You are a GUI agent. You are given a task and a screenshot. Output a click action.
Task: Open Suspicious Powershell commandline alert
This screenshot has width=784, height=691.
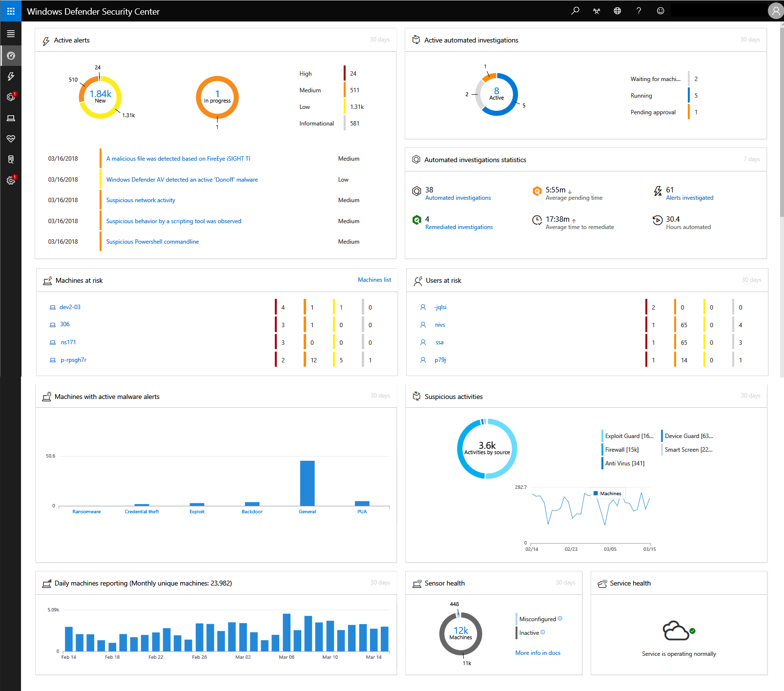152,242
